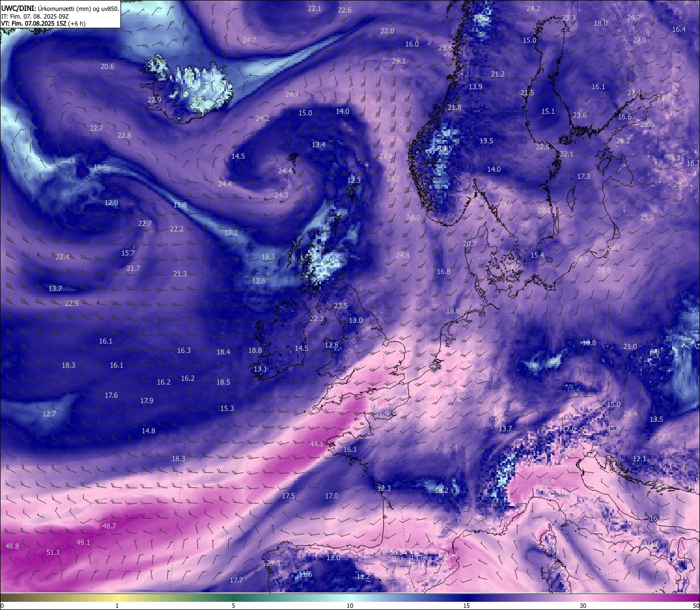Viewport: 700px width, 610px height.
Task: Click the 24.3 value in the low's spiral
Action: [x=281, y=195]
